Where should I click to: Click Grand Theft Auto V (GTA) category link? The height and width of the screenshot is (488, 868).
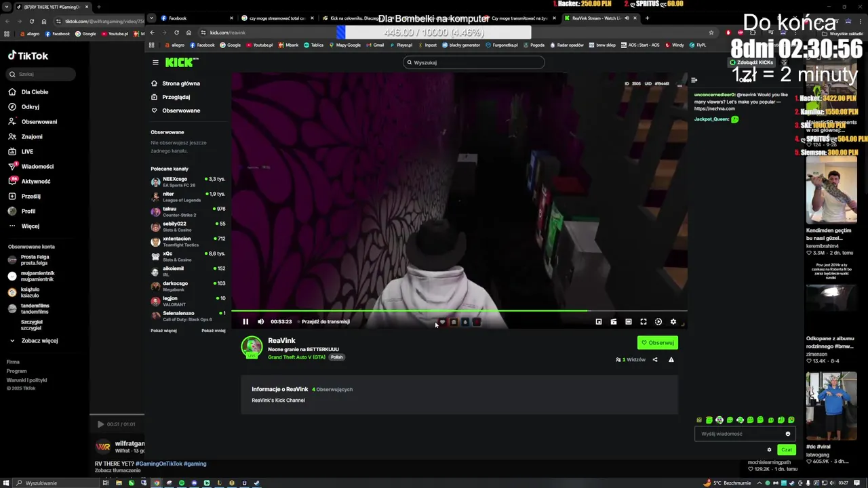296,357
